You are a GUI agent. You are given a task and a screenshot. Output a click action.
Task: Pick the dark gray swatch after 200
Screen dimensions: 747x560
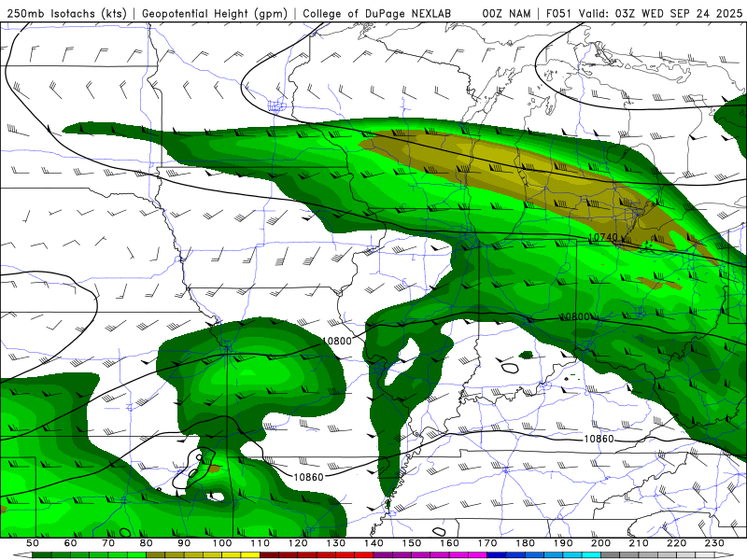(x=611, y=555)
